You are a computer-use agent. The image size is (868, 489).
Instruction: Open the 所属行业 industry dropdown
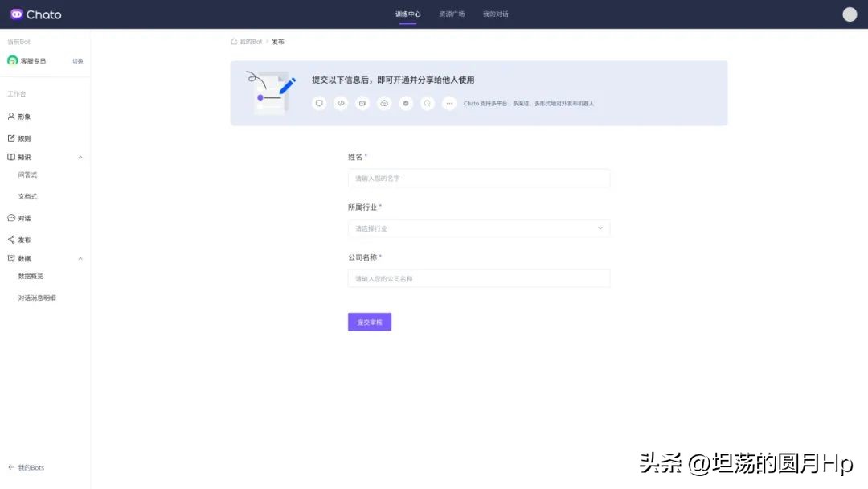pyautogui.click(x=479, y=228)
